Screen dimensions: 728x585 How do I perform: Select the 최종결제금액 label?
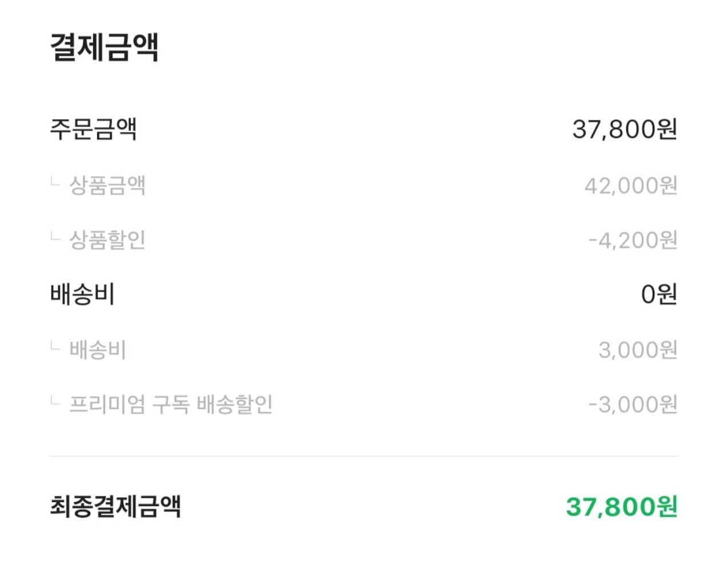coord(115,506)
